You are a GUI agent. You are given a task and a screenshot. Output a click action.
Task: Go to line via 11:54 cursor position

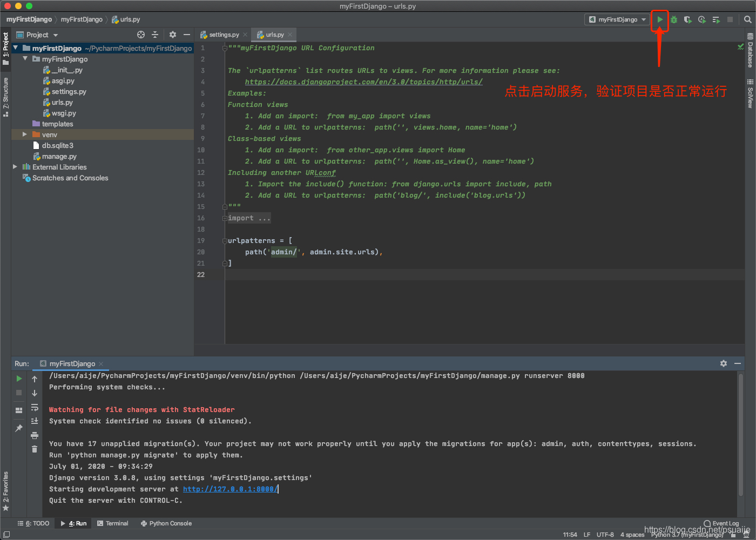570,535
